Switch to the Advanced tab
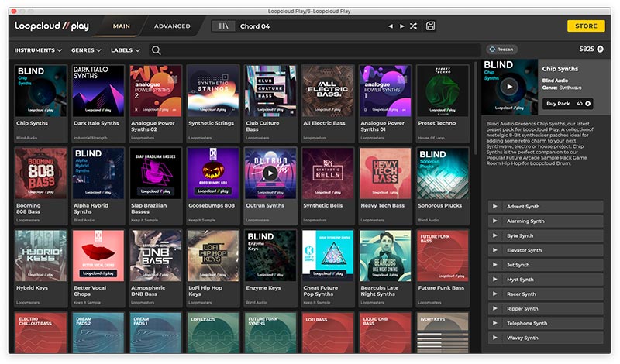 coord(172,26)
